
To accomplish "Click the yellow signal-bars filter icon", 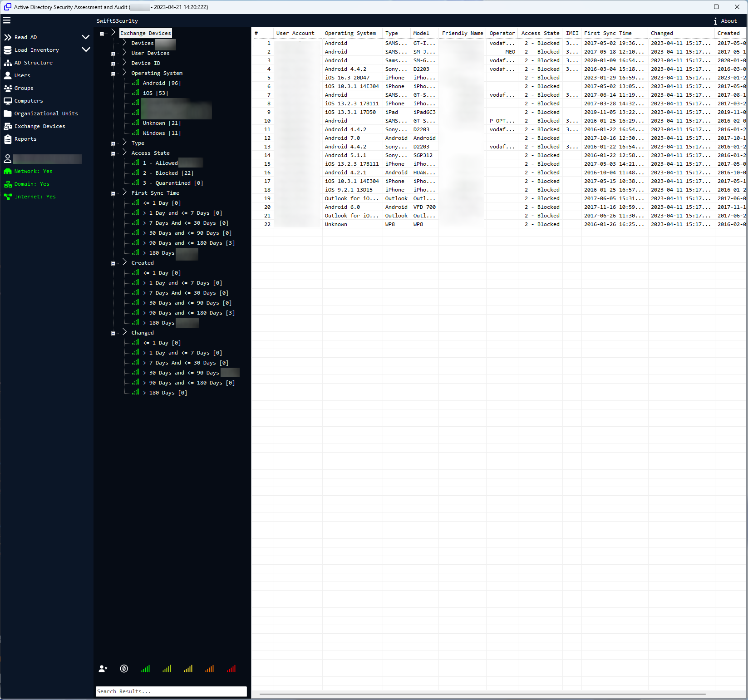I will 188,669.
